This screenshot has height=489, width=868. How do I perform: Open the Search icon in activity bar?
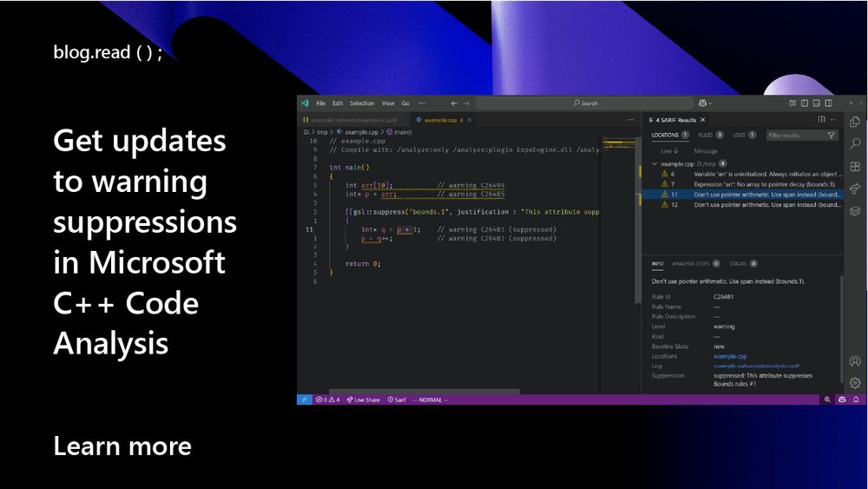(855, 143)
